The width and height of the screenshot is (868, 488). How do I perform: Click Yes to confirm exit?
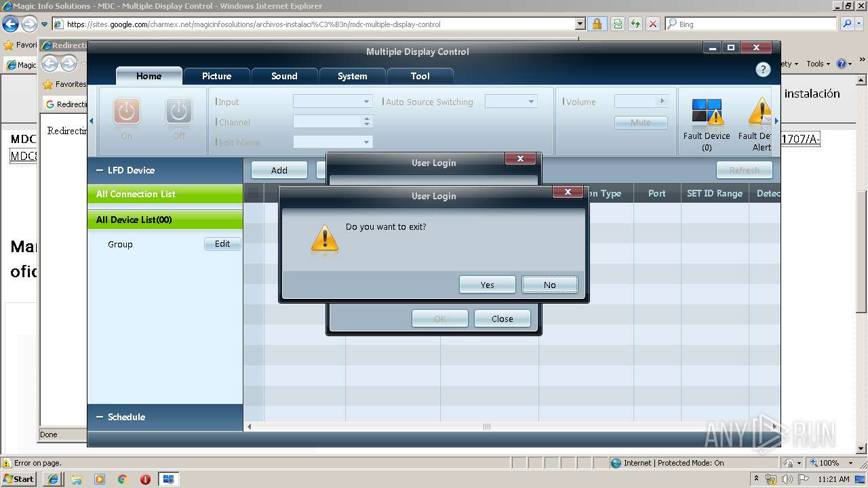(488, 285)
